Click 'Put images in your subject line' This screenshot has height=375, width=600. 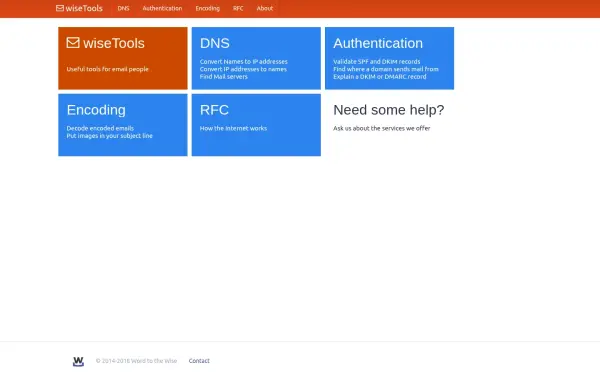coord(109,136)
